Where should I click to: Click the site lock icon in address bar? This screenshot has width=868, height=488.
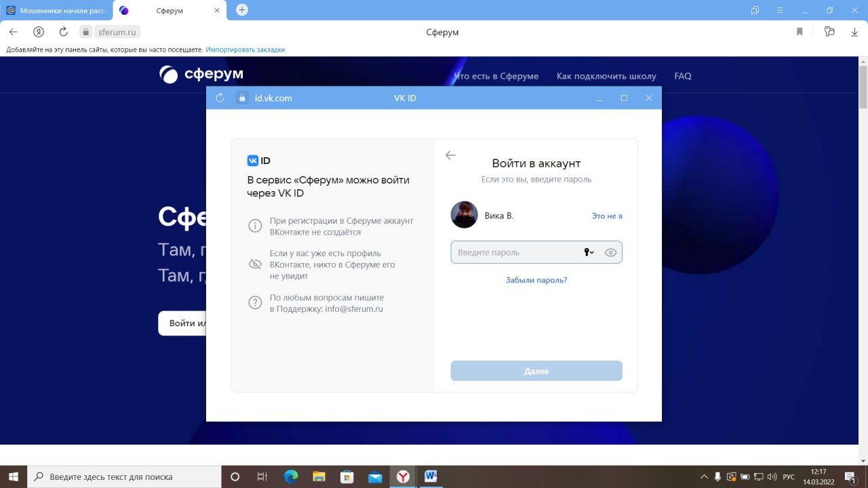pyautogui.click(x=85, y=32)
